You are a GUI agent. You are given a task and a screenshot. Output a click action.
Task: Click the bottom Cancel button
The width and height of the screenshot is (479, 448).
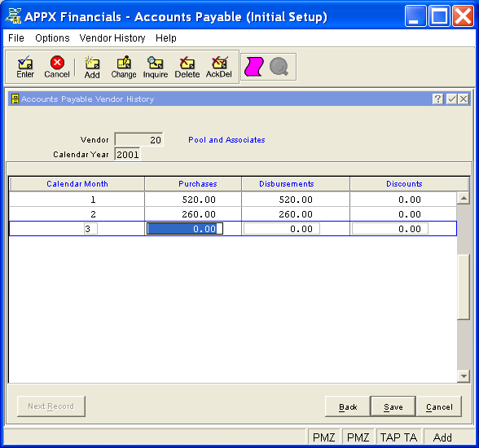(439, 406)
